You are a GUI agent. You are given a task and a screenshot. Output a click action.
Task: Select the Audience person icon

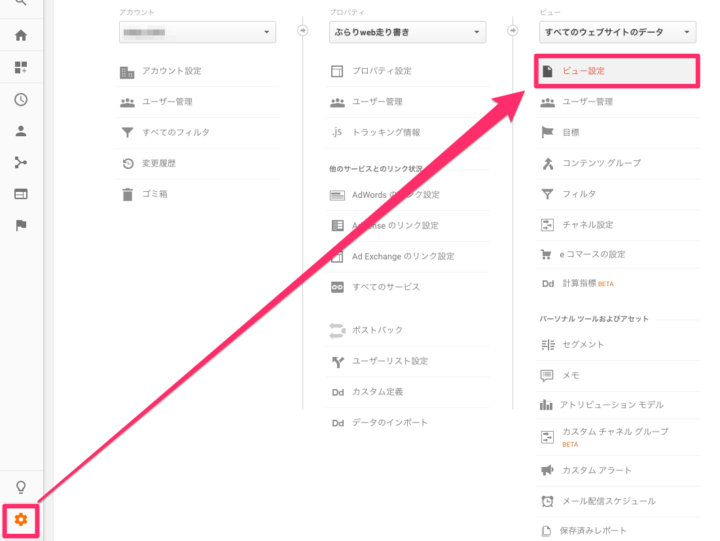pos(20,131)
